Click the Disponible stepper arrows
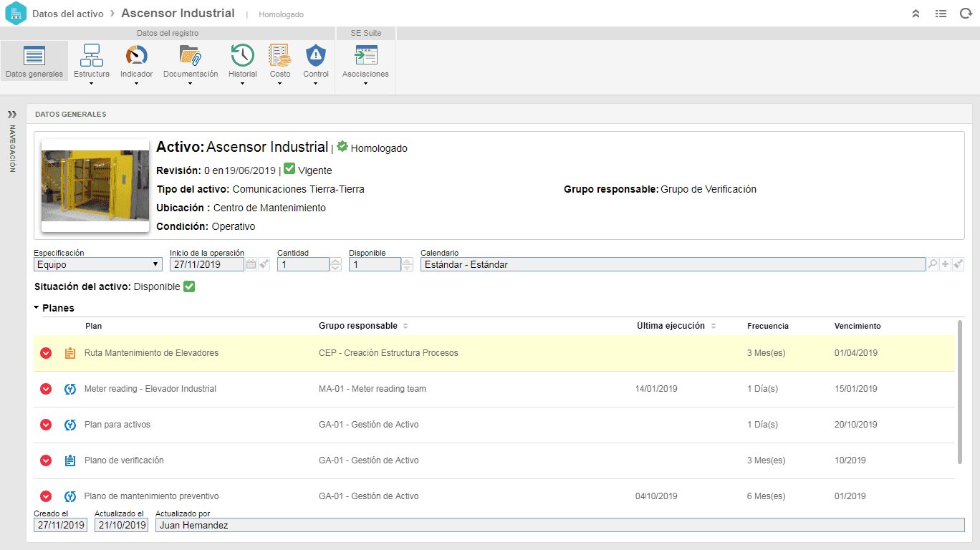This screenshot has width=980, height=550. pos(408,264)
